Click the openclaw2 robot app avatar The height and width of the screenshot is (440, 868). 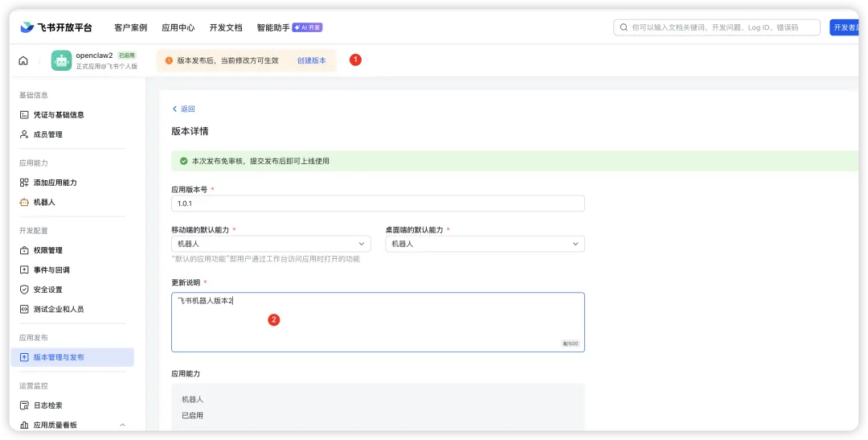pos(61,60)
